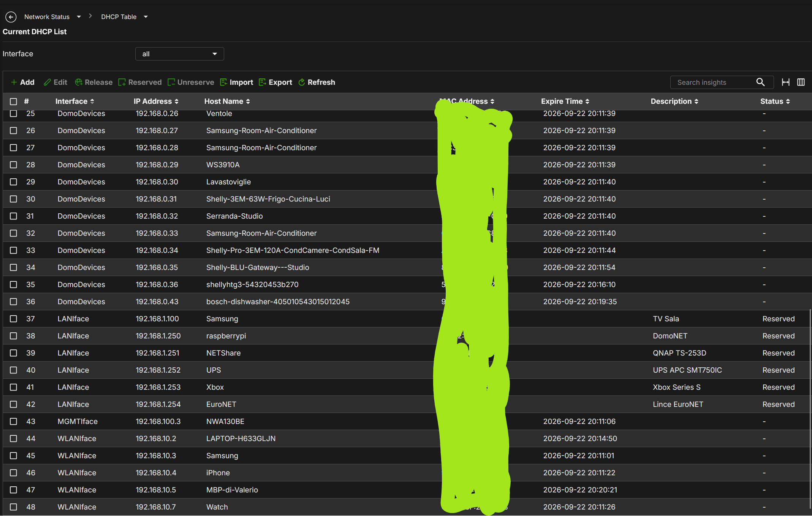The image size is (812, 516).
Task: Sort by Host Name column header
Action: 227,102
